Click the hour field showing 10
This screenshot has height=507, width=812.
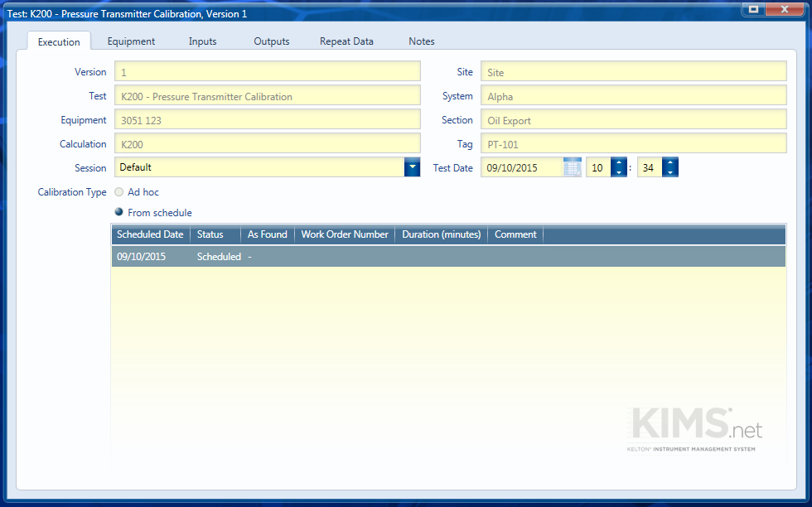(598, 168)
